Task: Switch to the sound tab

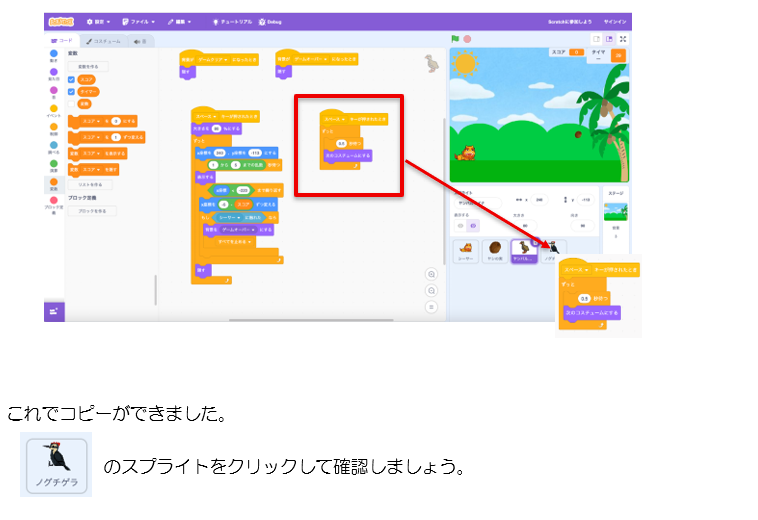Action: pos(140,41)
